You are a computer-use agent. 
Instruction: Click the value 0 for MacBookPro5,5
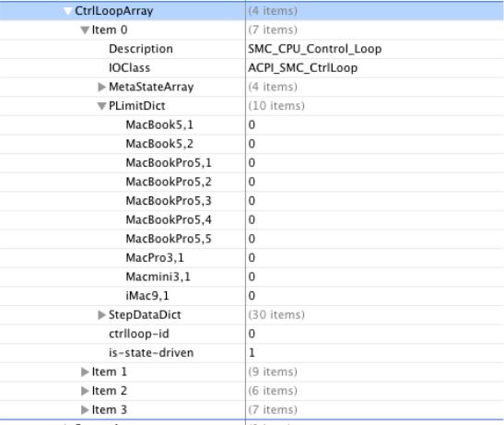click(252, 239)
